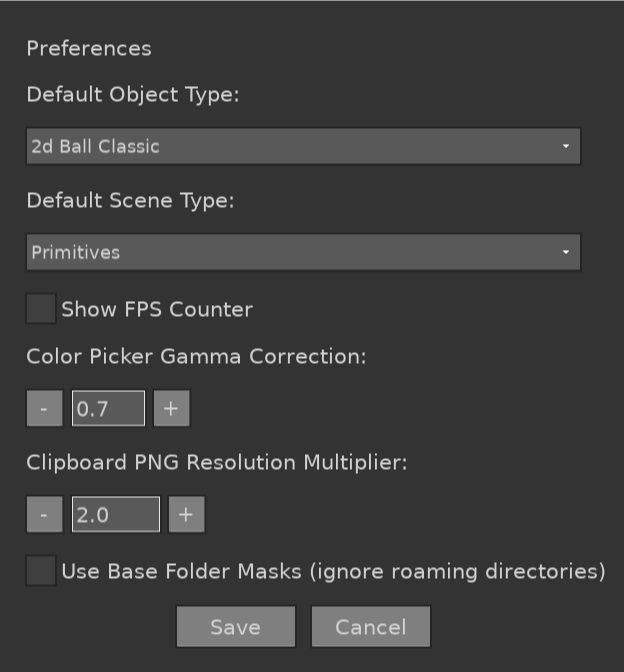Enable the Show FPS Counter checkbox
The width and height of the screenshot is (624, 672).
tap(41, 309)
